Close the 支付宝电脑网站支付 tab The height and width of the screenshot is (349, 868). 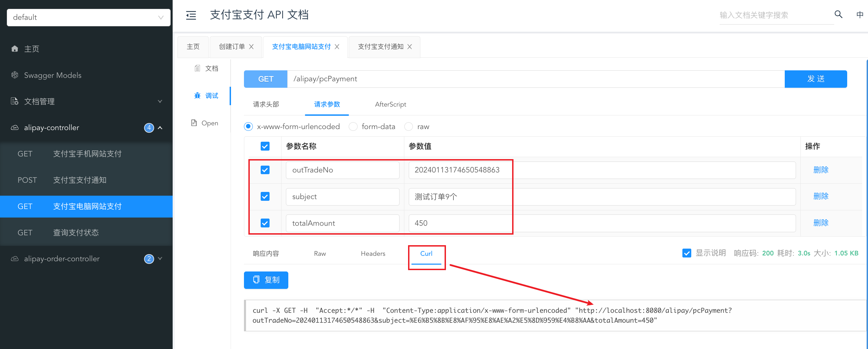coord(337,47)
